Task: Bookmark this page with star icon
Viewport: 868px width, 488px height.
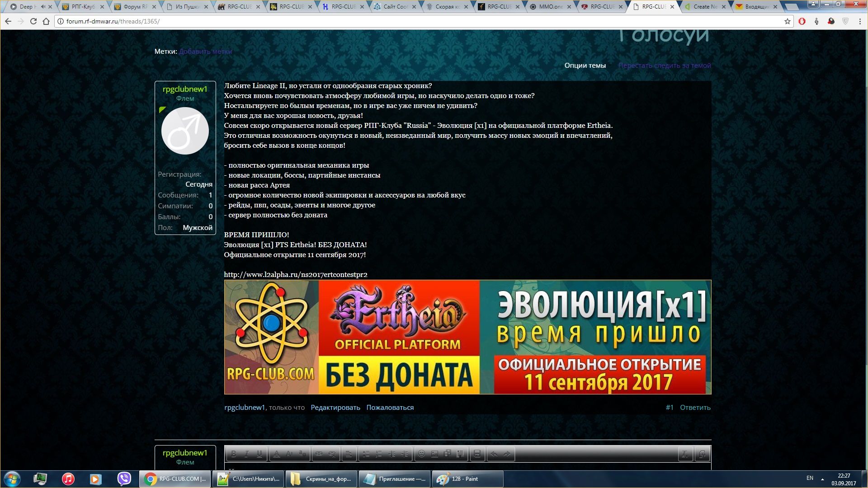Action: (x=788, y=21)
